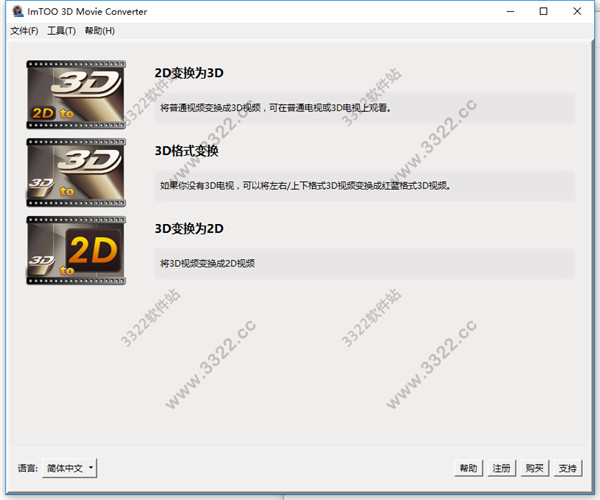Open the 文件(F) menu

24,31
